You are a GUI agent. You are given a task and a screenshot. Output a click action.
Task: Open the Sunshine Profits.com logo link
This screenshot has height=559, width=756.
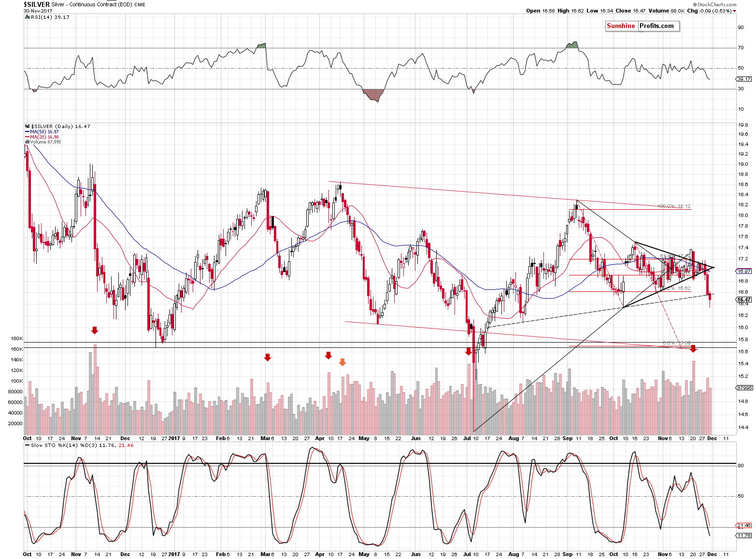tap(642, 26)
